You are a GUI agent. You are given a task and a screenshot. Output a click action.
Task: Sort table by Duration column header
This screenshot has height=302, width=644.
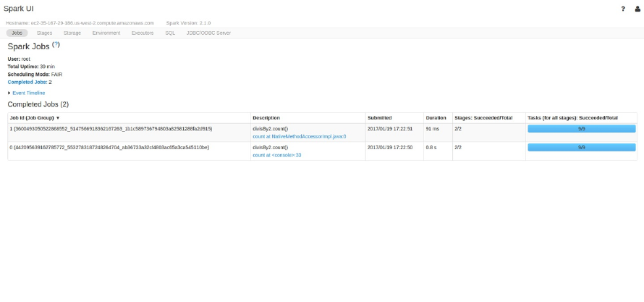tap(436, 117)
